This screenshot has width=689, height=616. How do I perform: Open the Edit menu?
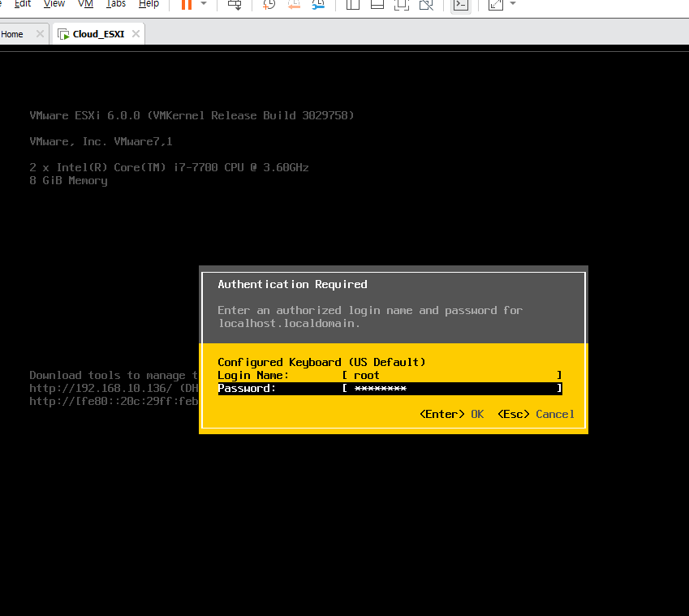23,4
